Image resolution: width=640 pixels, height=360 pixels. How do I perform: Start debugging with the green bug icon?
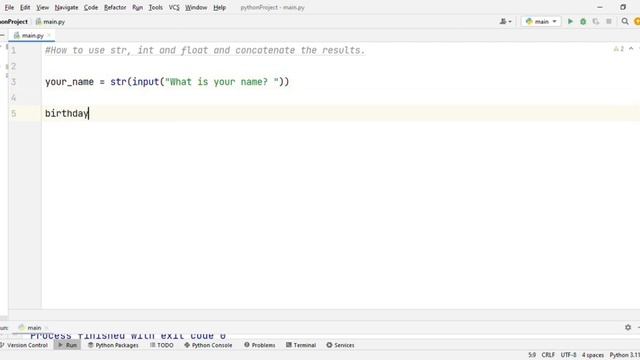(x=583, y=21)
